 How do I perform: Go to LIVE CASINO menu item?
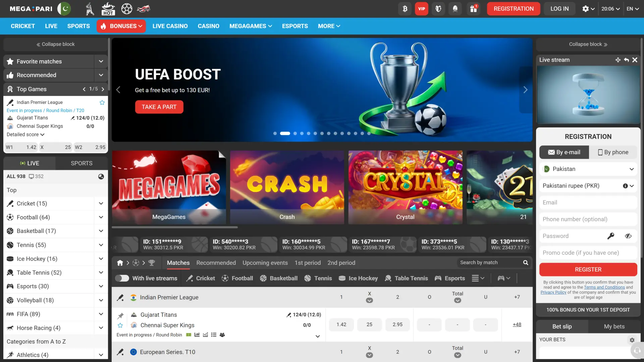tap(170, 26)
